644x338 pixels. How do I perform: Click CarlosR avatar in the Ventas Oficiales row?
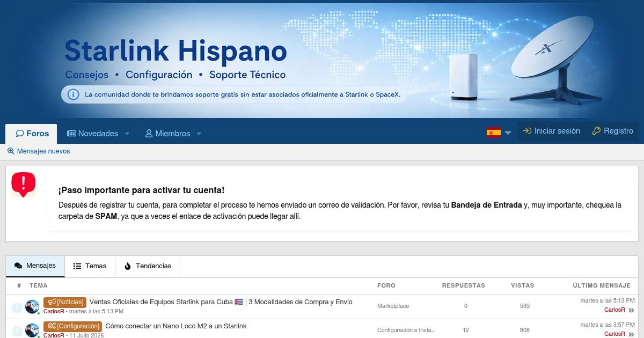pos(32,307)
